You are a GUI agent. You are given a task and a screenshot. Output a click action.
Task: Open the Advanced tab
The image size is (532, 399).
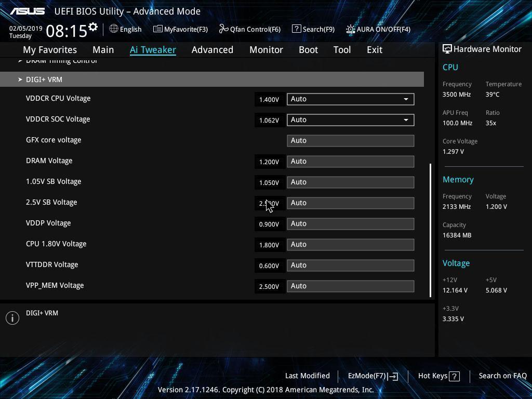click(212, 50)
